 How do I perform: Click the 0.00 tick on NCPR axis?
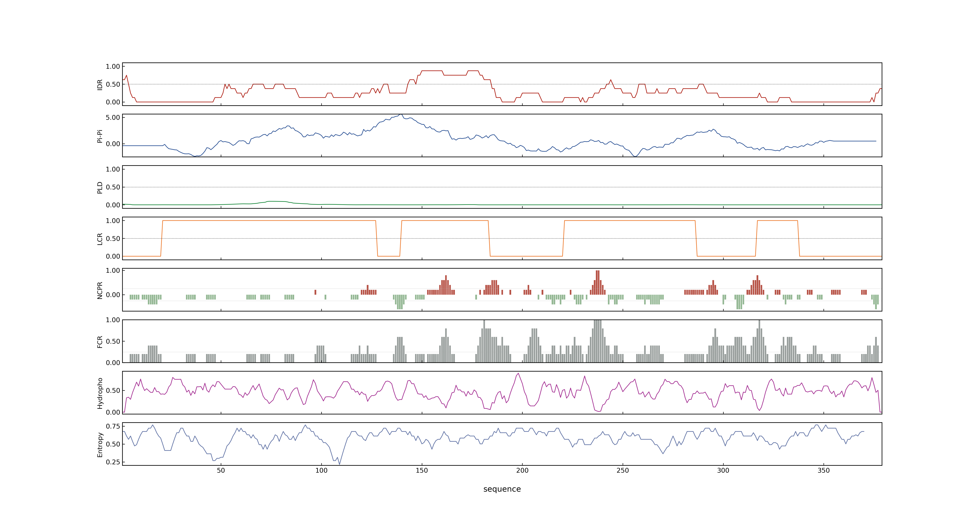[113, 295]
